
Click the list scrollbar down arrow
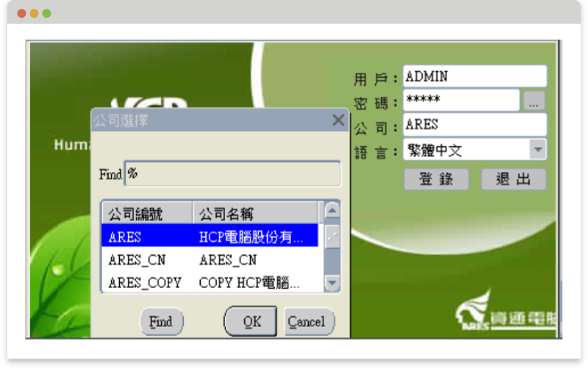click(x=332, y=283)
